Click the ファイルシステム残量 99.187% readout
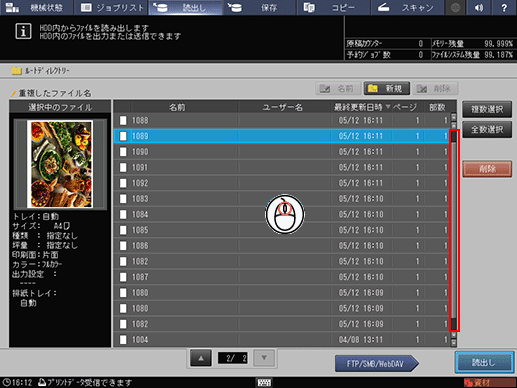Screen dimensions: 517x388 click(x=472, y=55)
